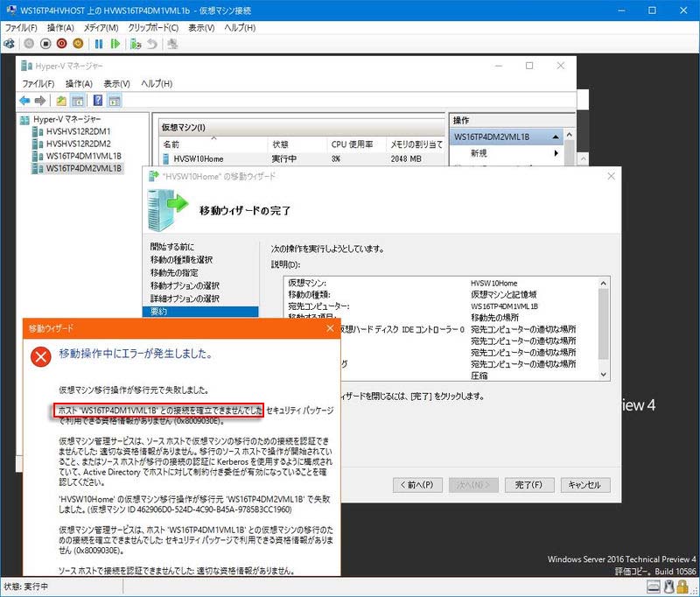The height and width of the screenshot is (597, 700).
Task: Open the 表示(V) menu of the VM connection window
Action: point(201,28)
